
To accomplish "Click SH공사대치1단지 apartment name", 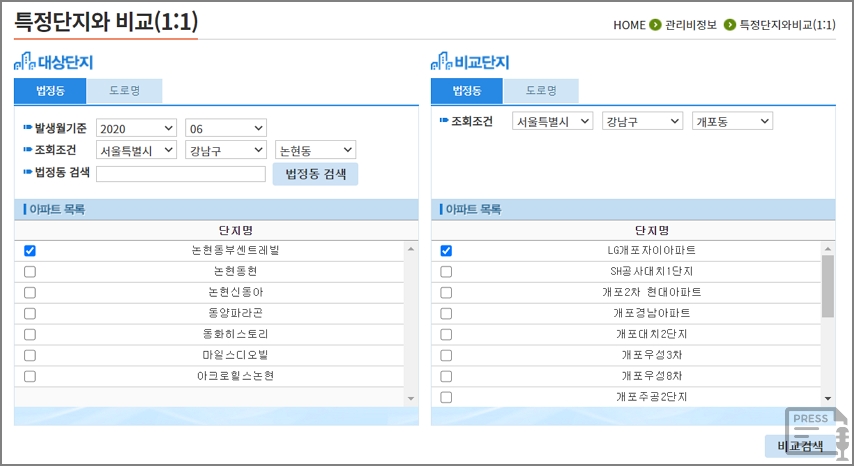I will click(651, 271).
